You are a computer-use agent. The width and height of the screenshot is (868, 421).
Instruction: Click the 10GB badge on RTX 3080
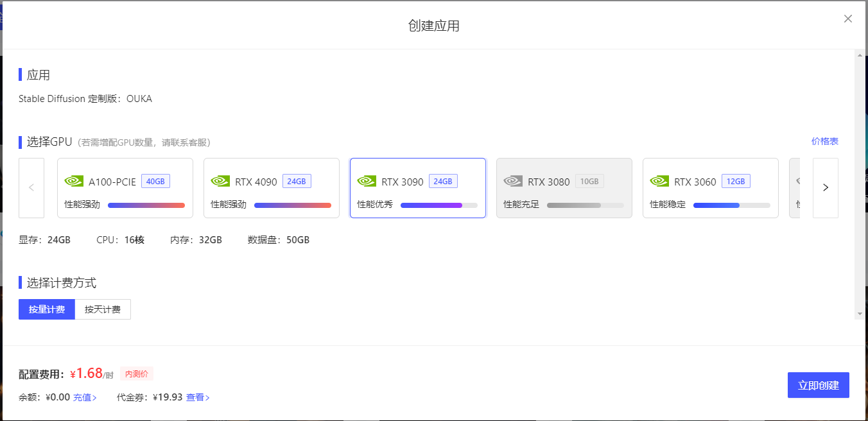(589, 182)
